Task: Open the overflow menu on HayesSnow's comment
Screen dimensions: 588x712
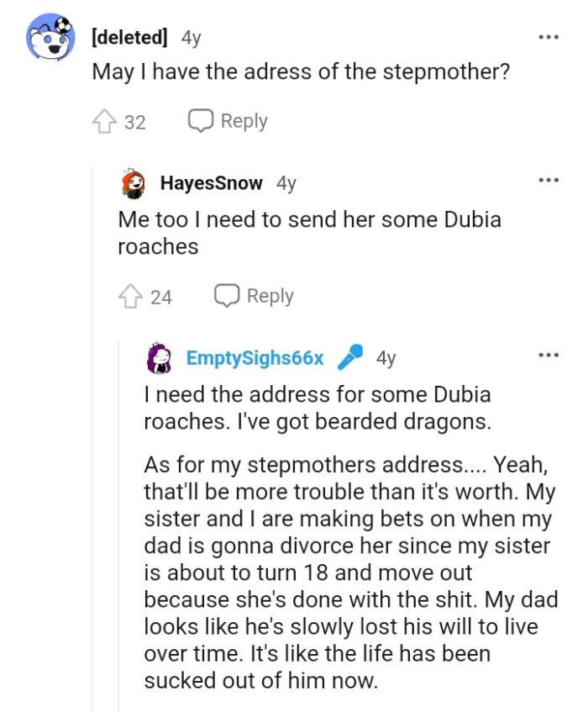Action: (550, 179)
